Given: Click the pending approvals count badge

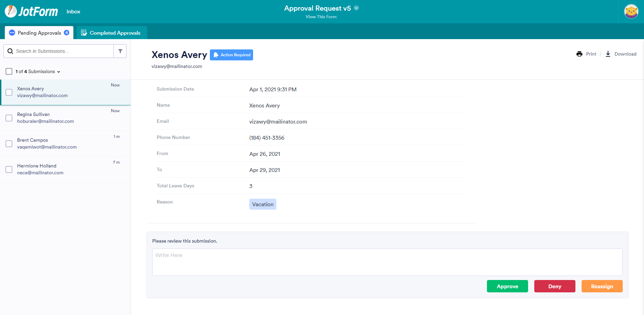Looking at the screenshot, I should [67, 33].
